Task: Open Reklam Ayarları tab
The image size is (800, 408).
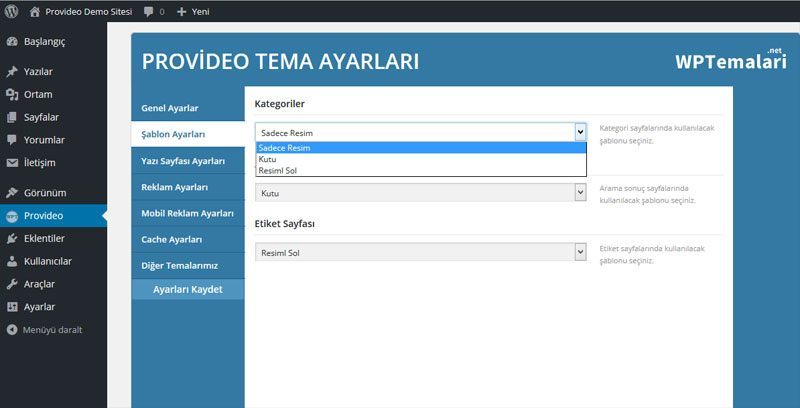Action: click(188, 187)
